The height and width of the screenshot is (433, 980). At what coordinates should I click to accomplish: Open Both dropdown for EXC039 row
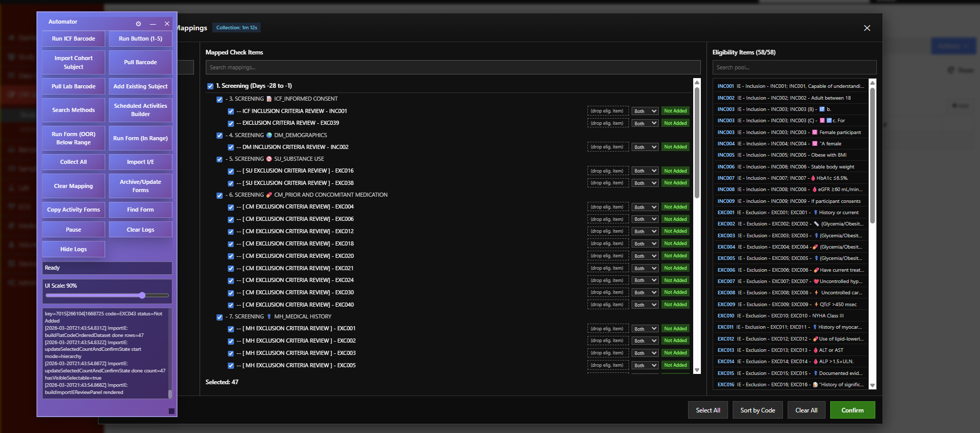[x=645, y=123]
